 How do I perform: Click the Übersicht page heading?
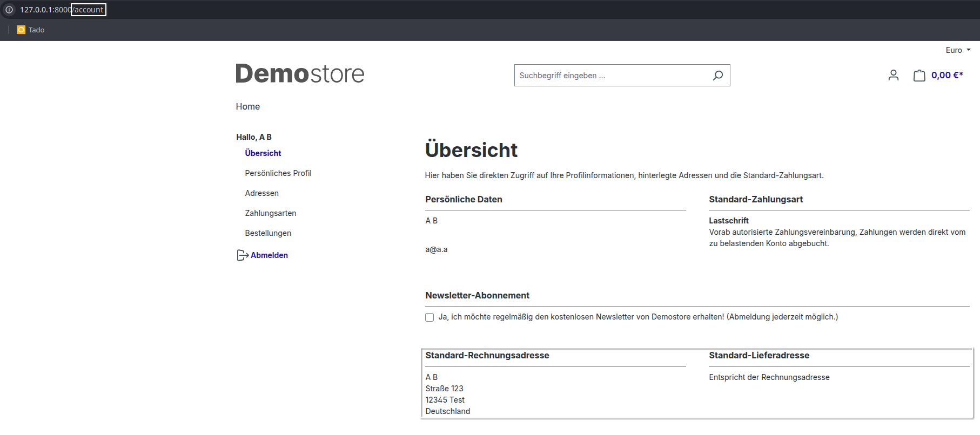click(x=471, y=150)
